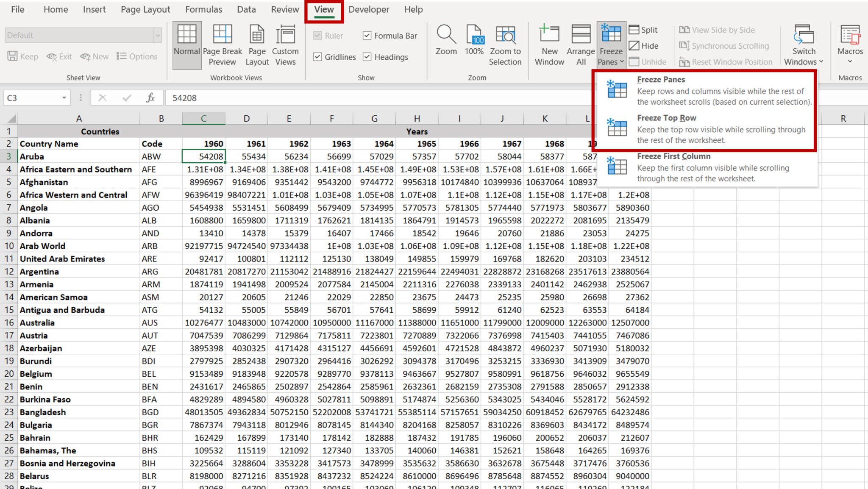
Task: Select the View tab in ribbon
Action: (x=324, y=9)
